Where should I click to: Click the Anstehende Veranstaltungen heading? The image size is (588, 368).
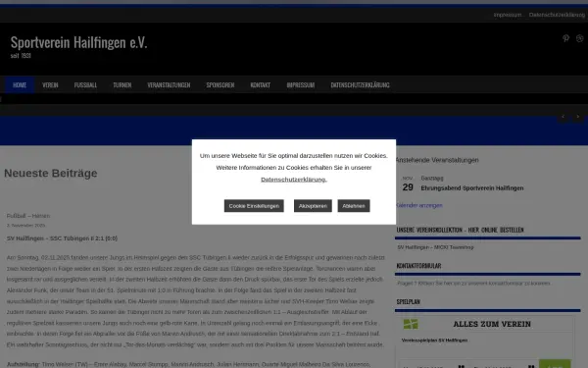point(437,160)
